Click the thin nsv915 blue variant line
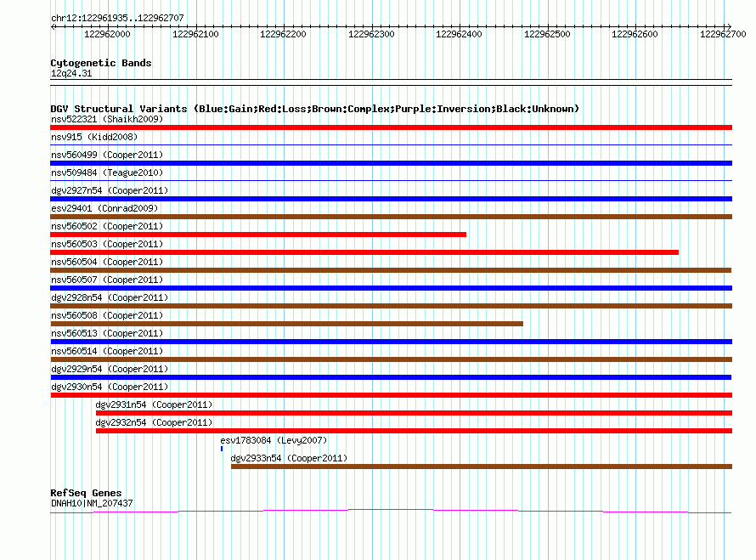The width and height of the screenshot is (756, 560). pyautogui.click(x=391, y=144)
